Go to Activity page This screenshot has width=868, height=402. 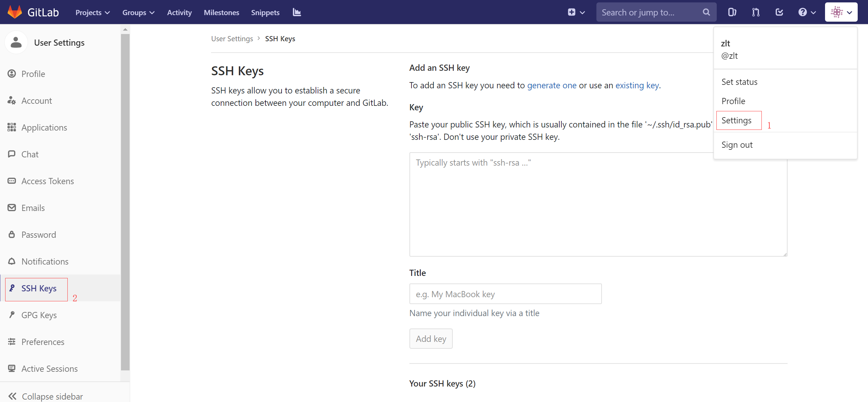pyautogui.click(x=179, y=12)
